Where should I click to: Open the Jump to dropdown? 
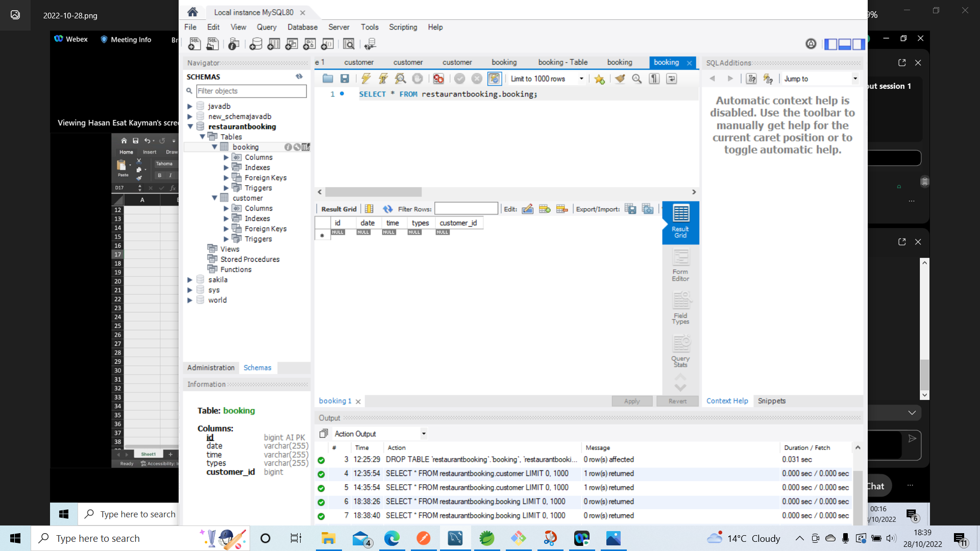click(x=820, y=79)
